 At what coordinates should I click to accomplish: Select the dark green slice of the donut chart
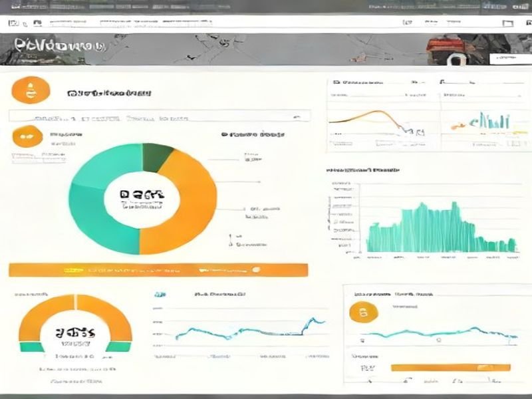point(157,157)
